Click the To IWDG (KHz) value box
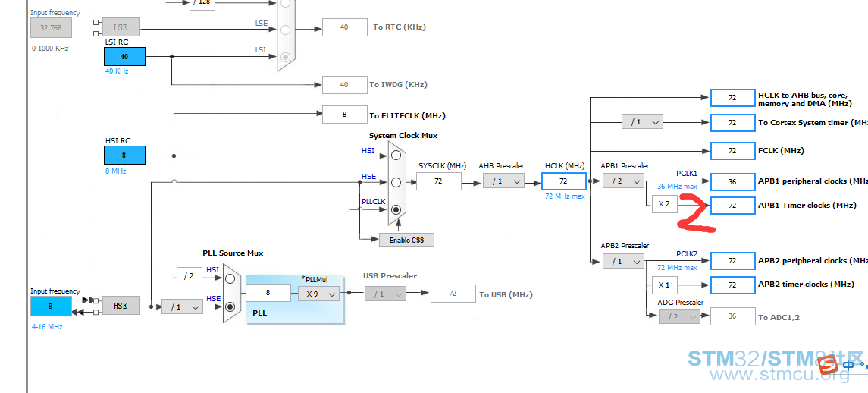The height and width of the screenshot is (393, 868). [x=344, y=85]
